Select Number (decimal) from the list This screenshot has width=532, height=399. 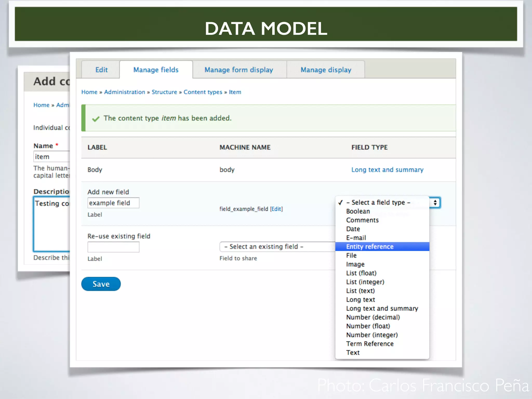pos(373,317)
